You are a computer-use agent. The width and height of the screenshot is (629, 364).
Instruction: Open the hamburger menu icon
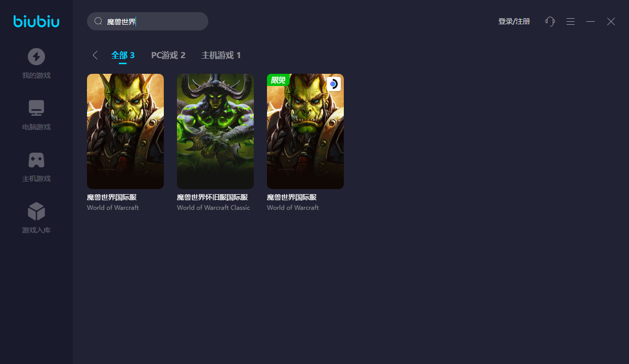[x=570, y=21]
